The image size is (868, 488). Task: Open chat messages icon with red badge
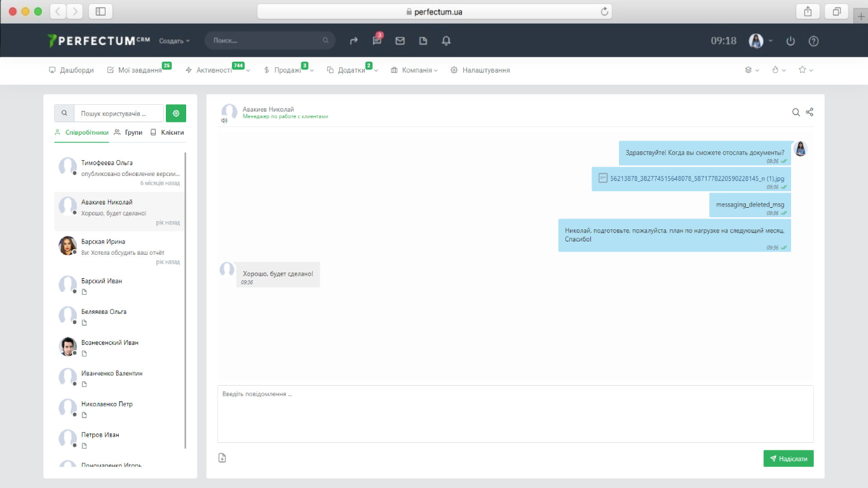pyautogui.click(x=377, y=41)
